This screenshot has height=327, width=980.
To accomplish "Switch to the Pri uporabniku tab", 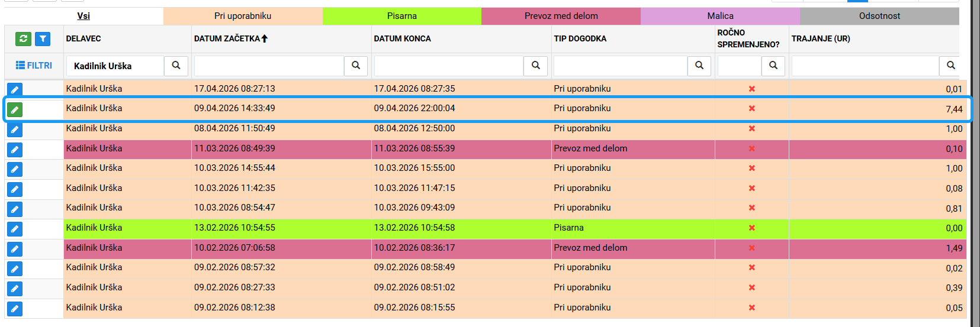I will click(243, 16).
